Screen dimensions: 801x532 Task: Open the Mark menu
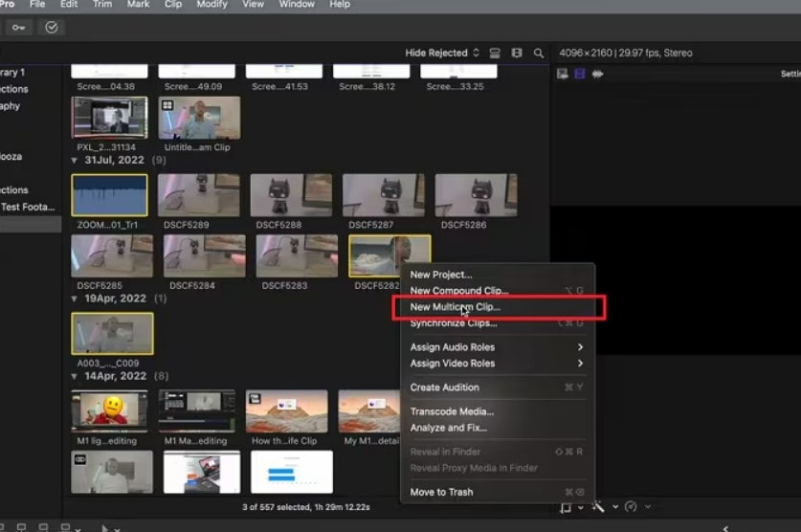138,4
